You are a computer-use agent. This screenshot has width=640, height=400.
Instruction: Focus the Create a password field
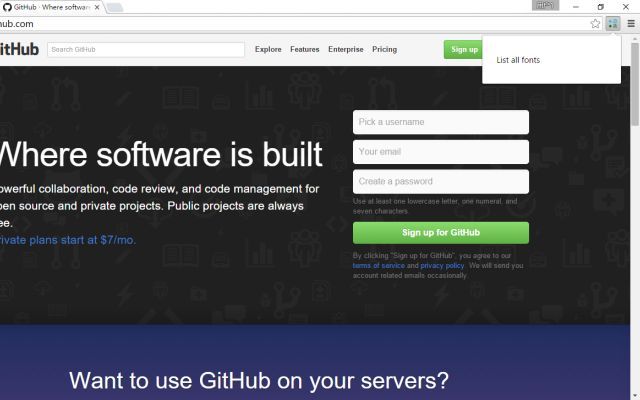[x=441, y=182]
